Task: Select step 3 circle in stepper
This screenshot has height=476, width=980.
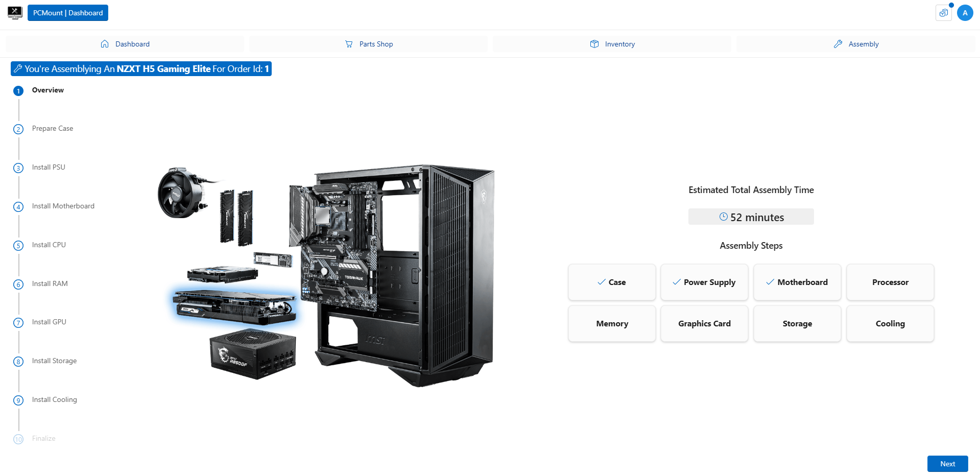Action: tap(18, 168)
